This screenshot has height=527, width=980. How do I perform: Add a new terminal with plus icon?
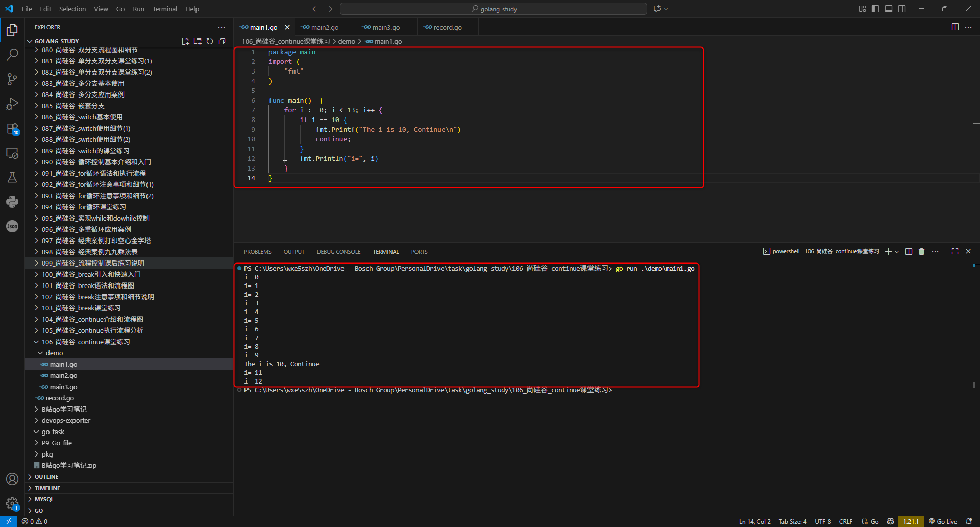888,251
